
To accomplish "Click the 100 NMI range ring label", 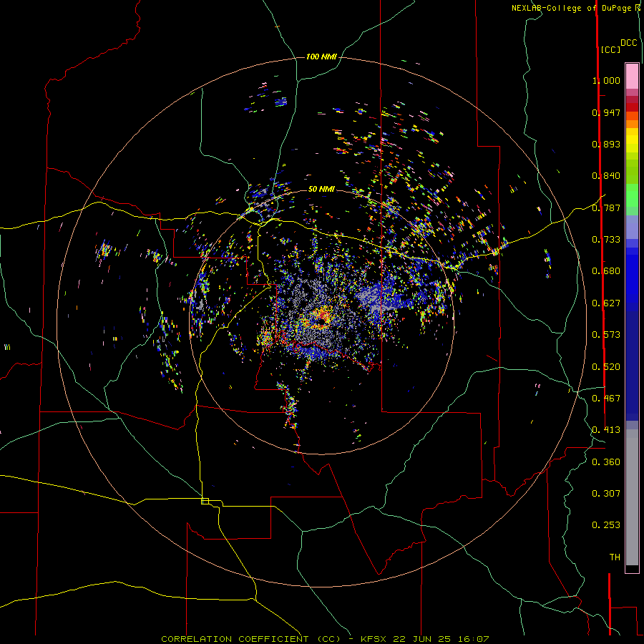I will point(321,57).
